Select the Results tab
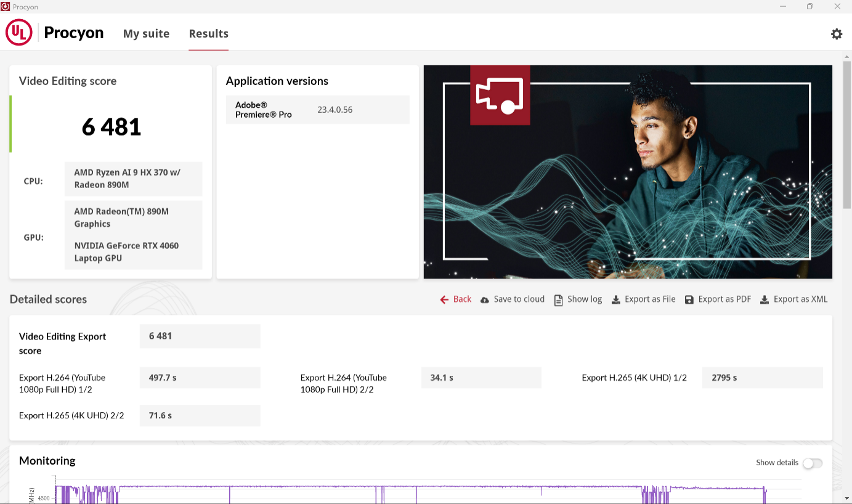This screenshot has height=504, width=852. tap(208, 34)
